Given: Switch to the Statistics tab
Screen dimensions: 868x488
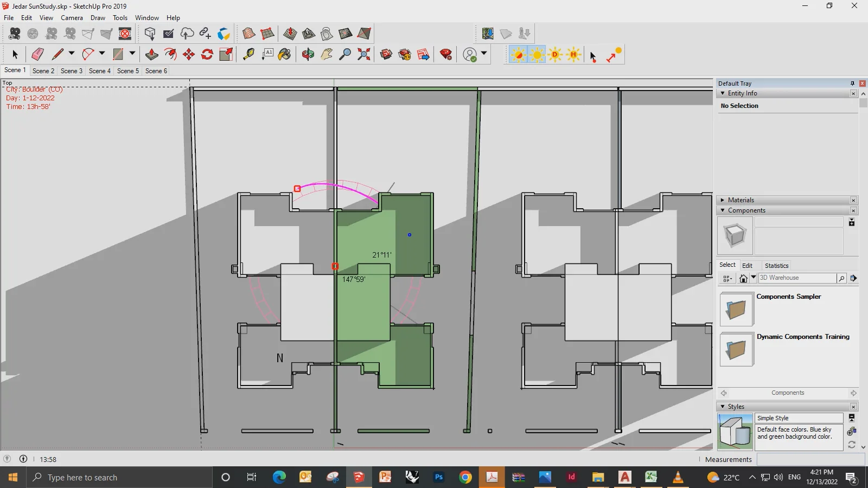Looking at the screenshot, I should tap(776, 266).
